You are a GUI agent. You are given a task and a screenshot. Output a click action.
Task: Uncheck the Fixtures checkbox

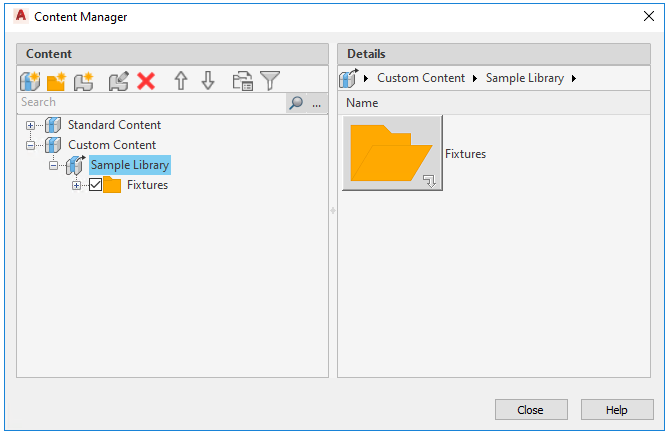(x=96, y=185)
